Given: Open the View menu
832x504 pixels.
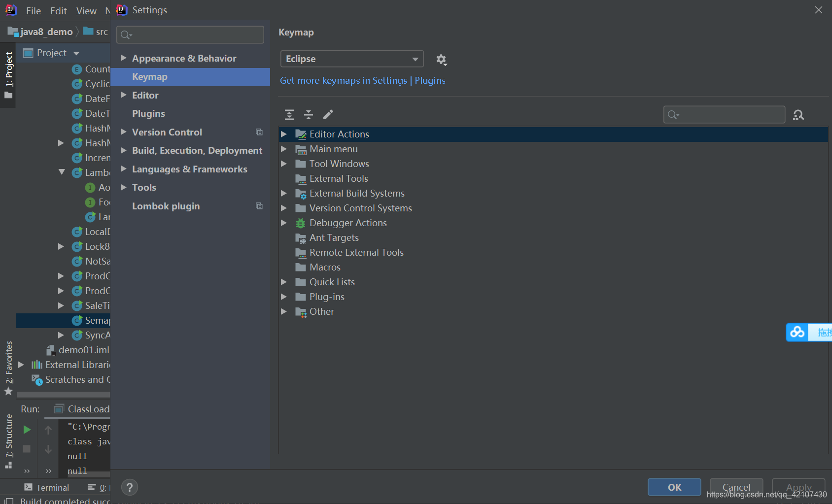Looking at the screenshot, I should (x=86, y=11).
